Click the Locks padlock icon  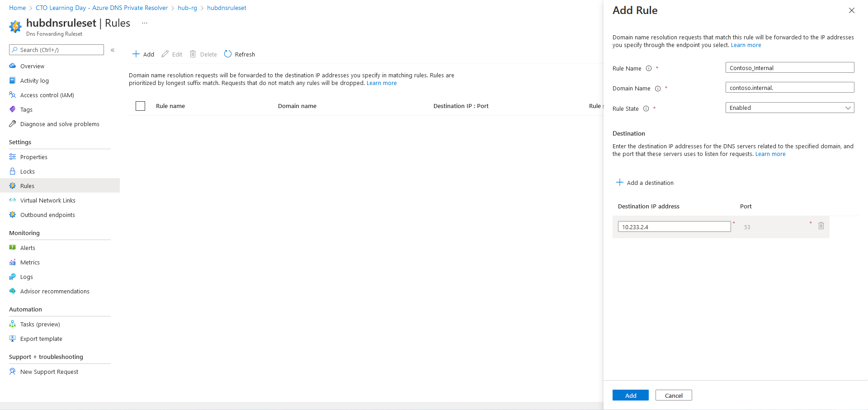(13, 171)
